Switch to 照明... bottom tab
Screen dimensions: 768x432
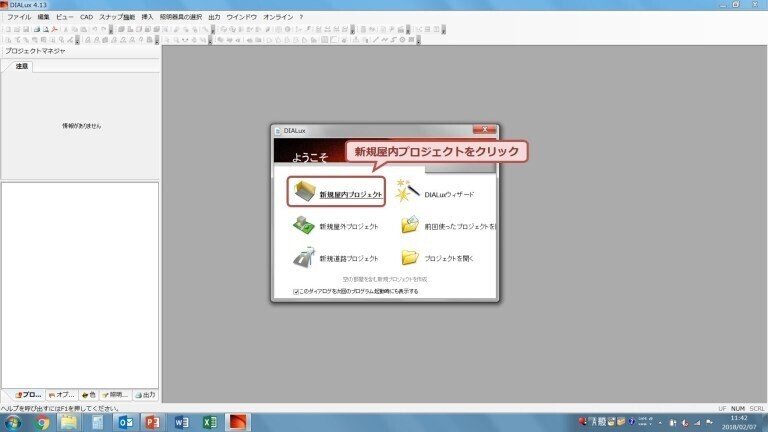pos(115,395)
